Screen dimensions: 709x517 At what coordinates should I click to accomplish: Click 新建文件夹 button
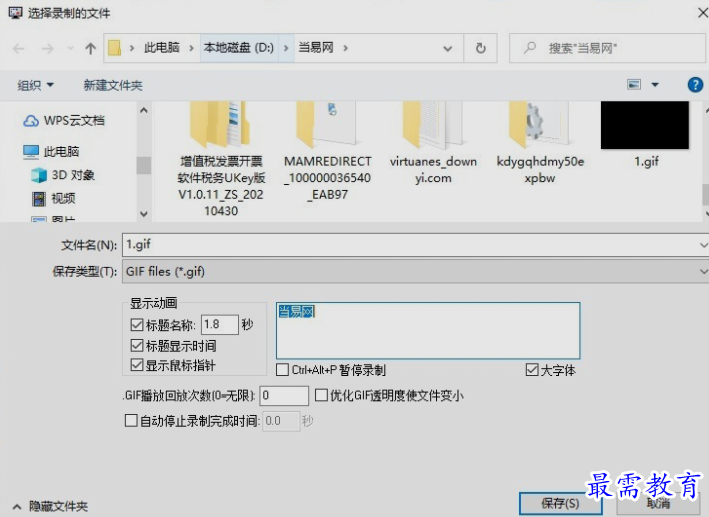click(x=113, y=85)
